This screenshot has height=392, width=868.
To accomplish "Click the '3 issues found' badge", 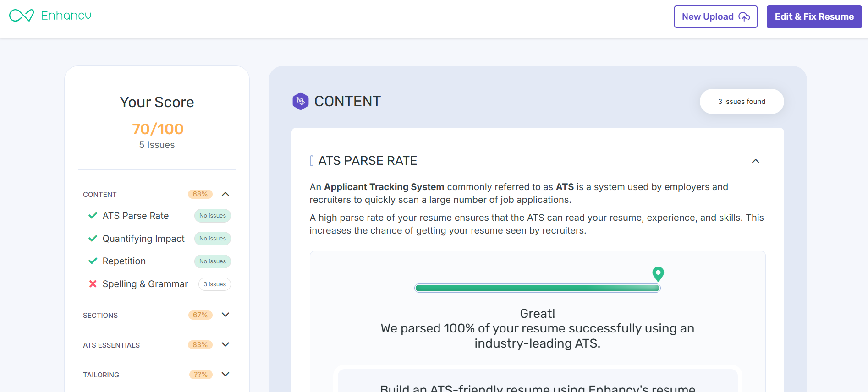I will (x=742, y=102).
